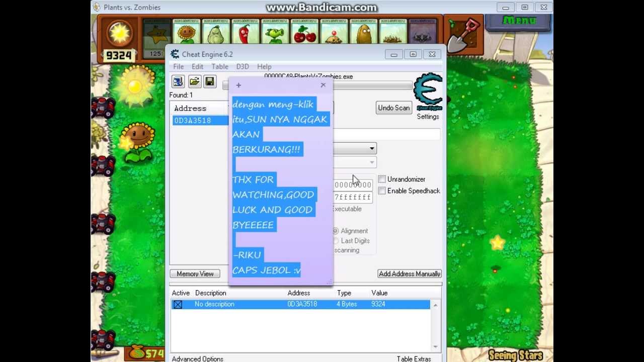Open Memory View
This screenshot has width=644, height=362.
195,274
